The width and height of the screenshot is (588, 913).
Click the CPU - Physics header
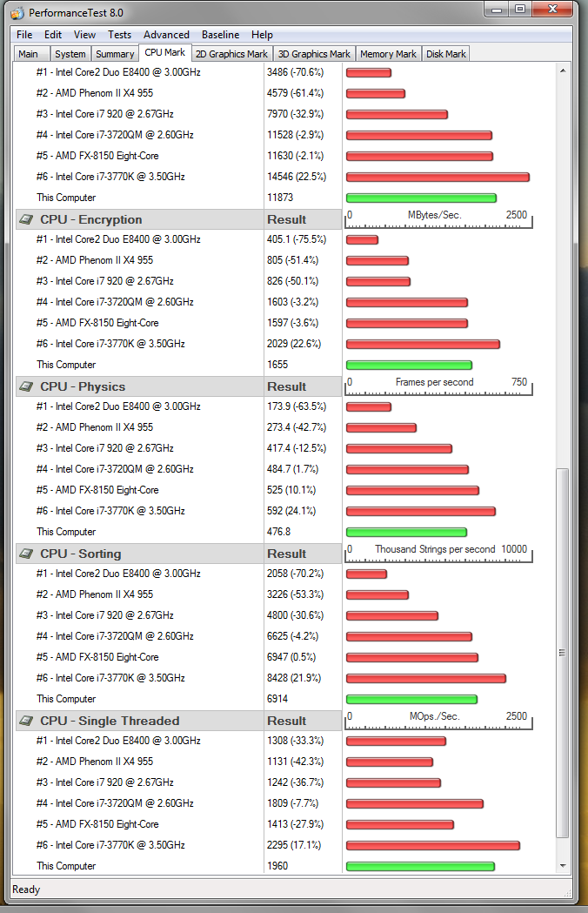[x=140, y=386]
